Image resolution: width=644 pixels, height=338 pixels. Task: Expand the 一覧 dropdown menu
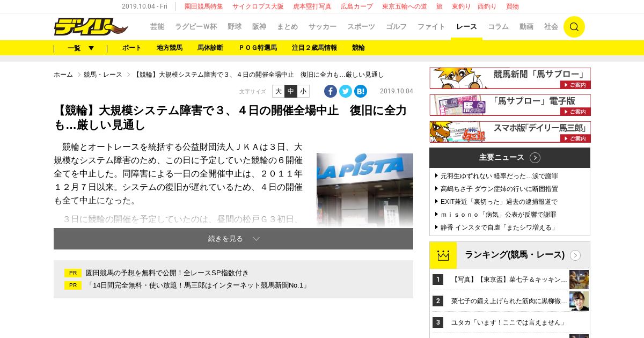[x=80, y=48]
